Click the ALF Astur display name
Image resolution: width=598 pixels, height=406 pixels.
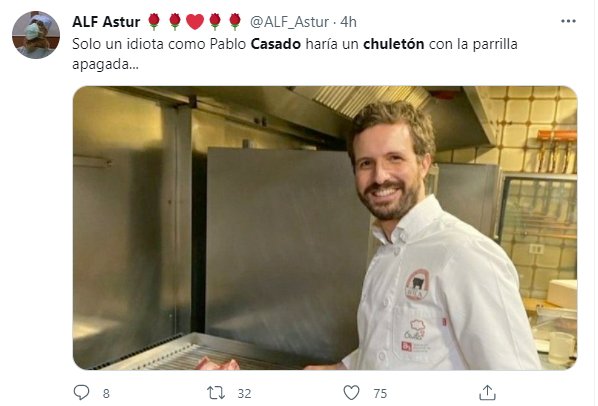[x=106, y=22]
